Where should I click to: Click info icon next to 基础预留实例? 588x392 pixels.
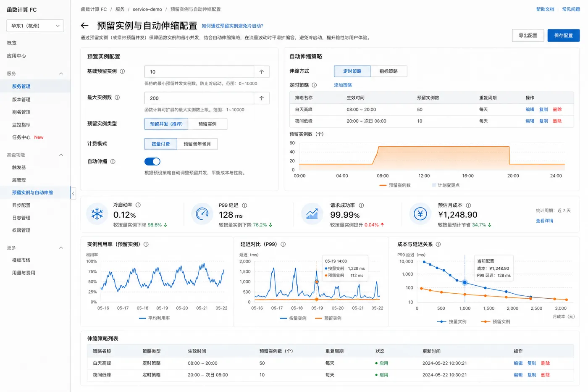122,71
